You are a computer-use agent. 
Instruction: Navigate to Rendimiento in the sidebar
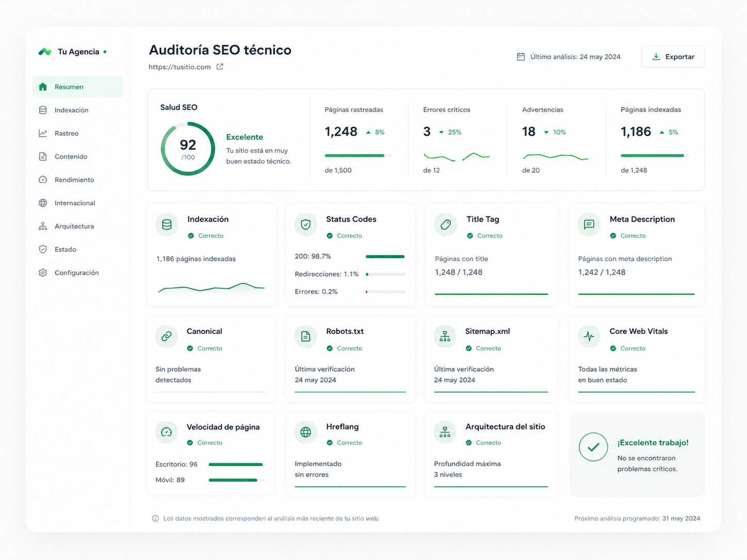pos(78,179)
